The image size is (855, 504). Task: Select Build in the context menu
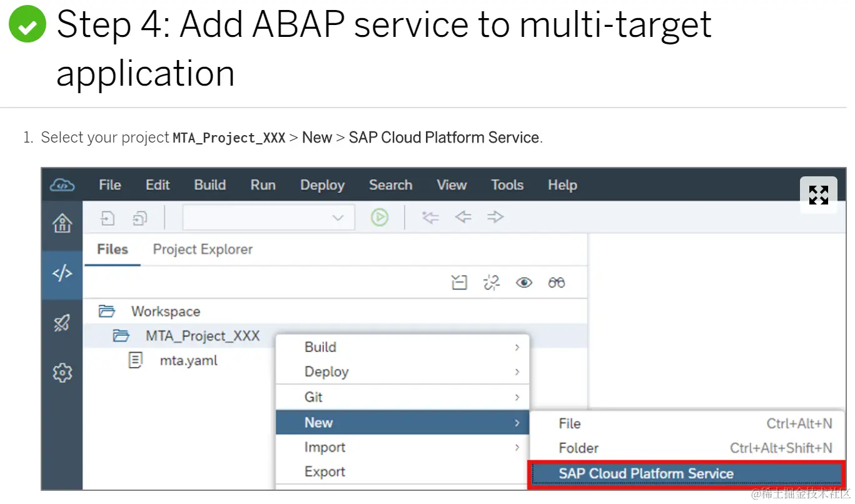click(x=403, y=347)
